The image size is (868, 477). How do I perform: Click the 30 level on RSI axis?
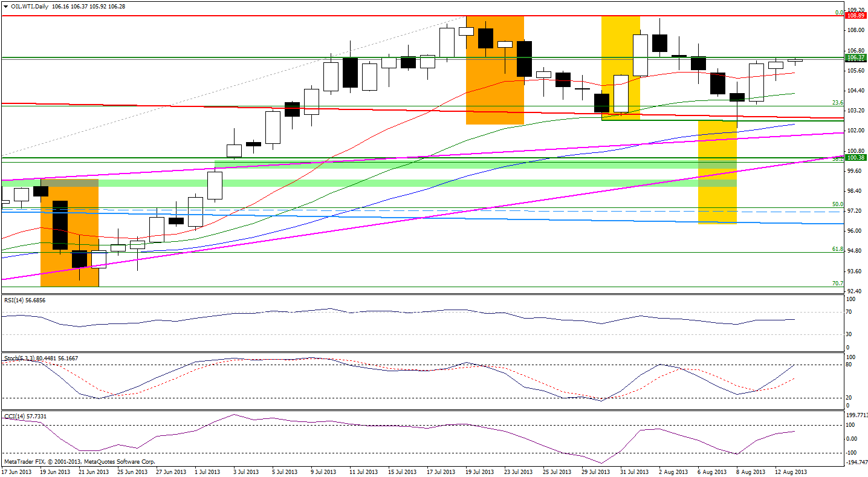click(x=849, y=334)
